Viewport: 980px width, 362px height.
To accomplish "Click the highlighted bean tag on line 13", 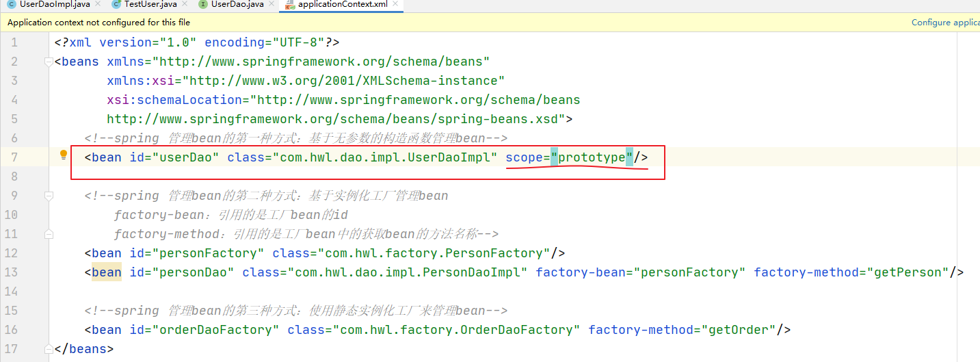I will (107, 272).
